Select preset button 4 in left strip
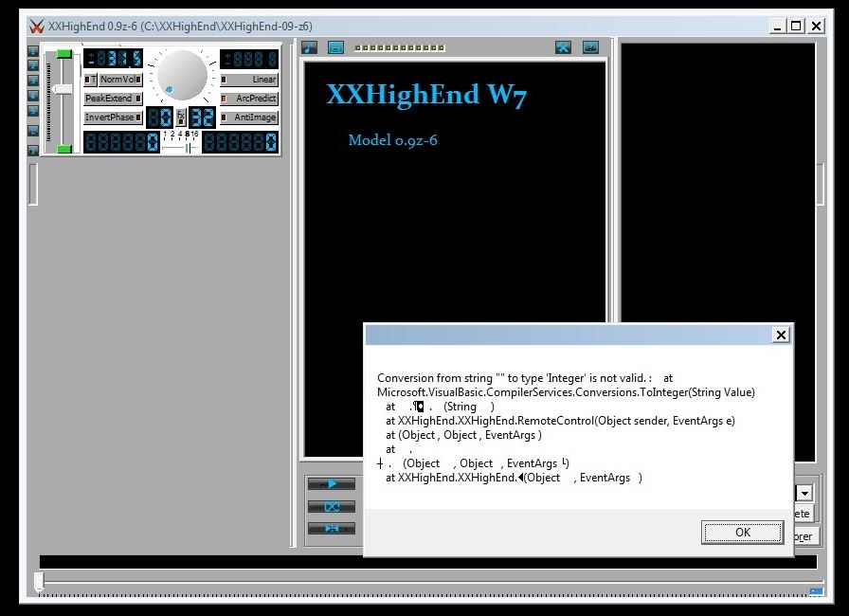The width and height of the screenshot is (849, 616). pyautogui.click(x=33, y=96)
